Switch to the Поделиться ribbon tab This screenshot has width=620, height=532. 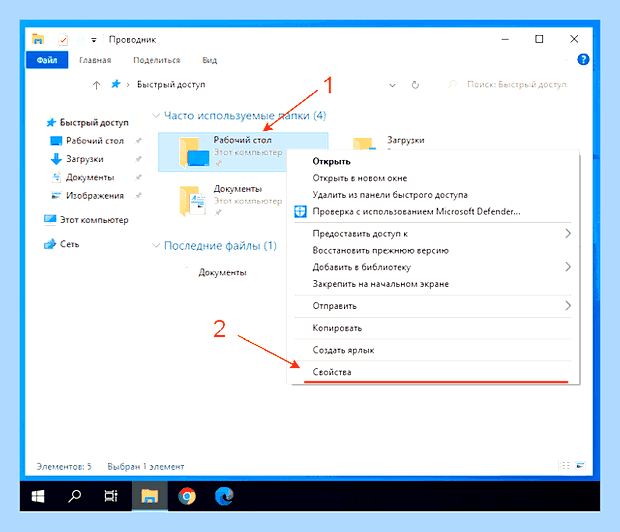(157, 60)
